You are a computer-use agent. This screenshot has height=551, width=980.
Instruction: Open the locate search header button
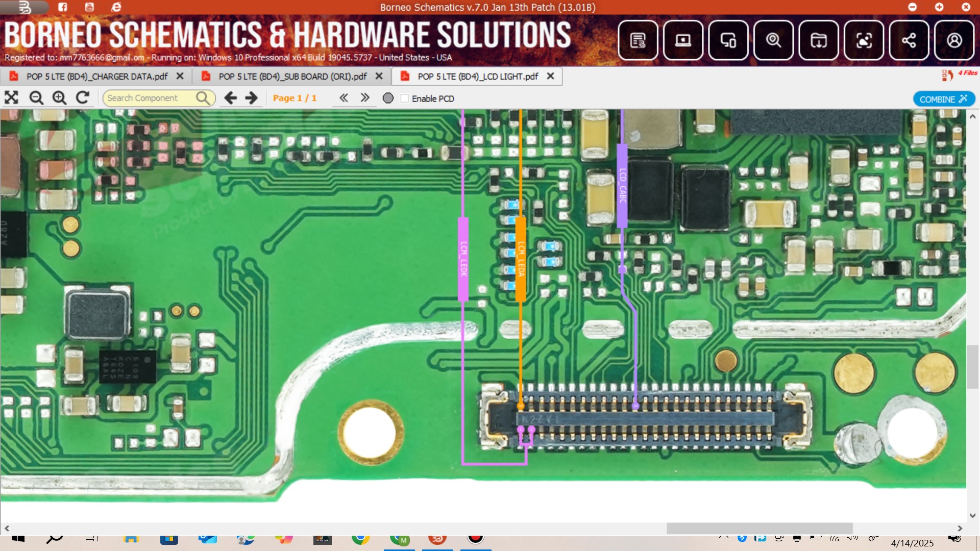click(x=773, y=40)
